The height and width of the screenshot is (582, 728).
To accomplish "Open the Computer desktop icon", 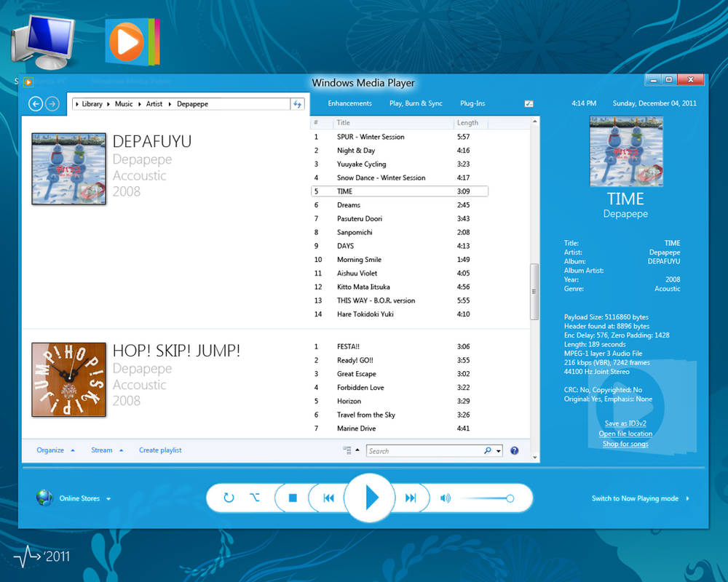I will 43,42.
